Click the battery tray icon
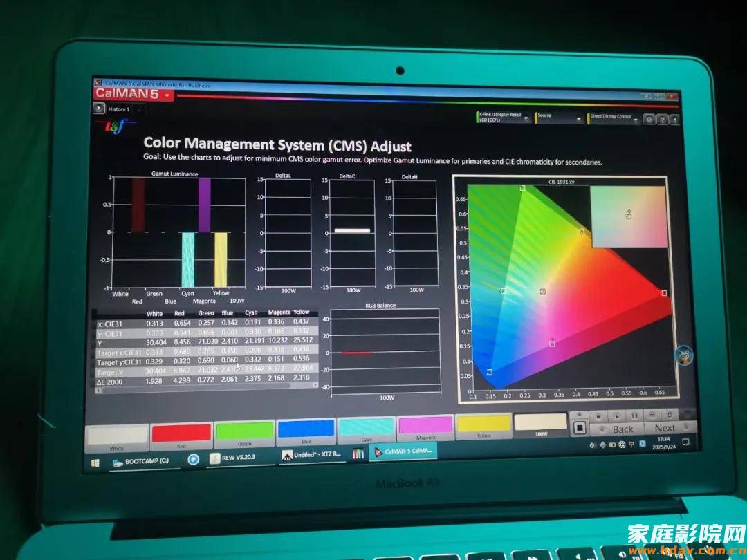Screen dimensions: 747x560 point(613,445)
